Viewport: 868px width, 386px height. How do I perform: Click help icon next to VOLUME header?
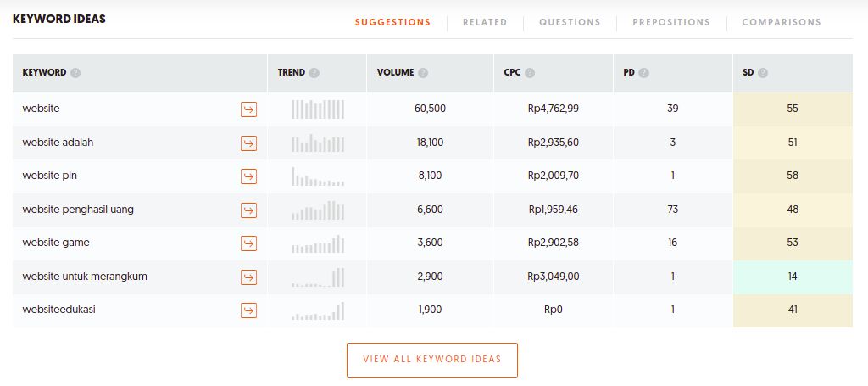(x=423, y=73)
